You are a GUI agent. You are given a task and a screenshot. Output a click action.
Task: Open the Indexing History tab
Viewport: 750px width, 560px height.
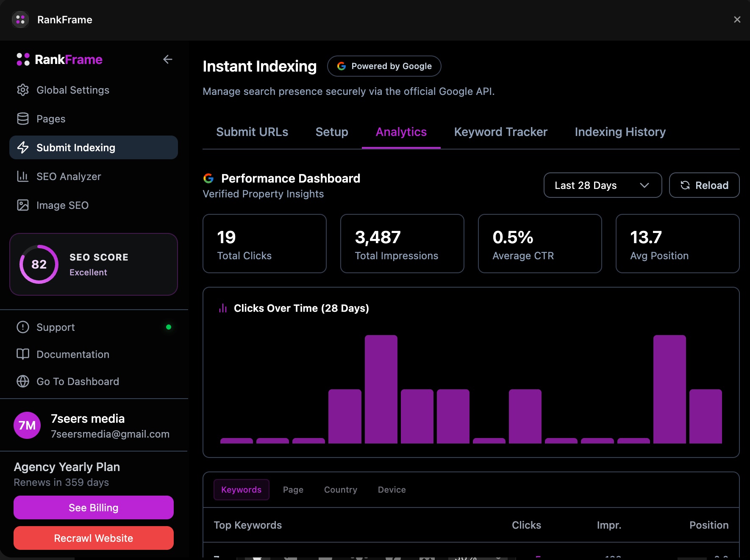620,132
